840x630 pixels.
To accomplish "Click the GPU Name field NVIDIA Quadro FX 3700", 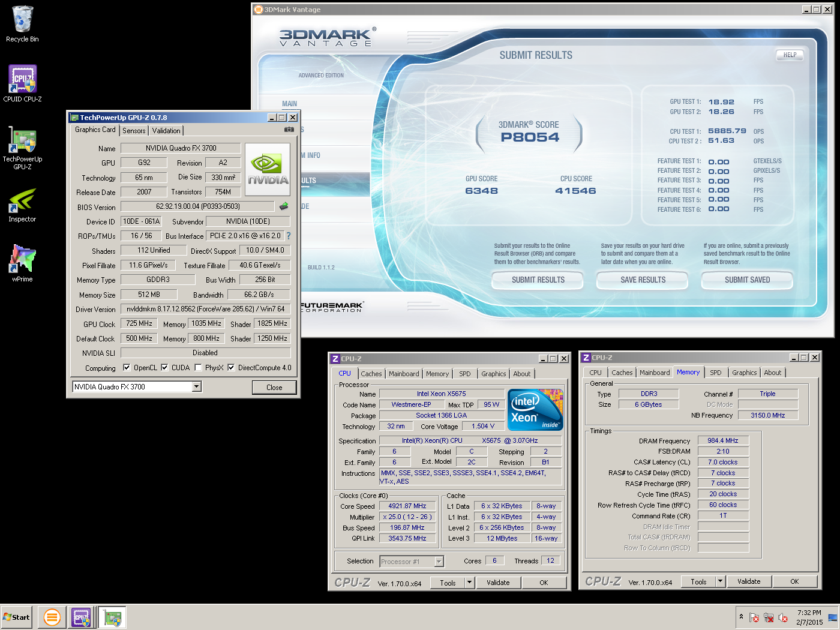I will 181,148.
